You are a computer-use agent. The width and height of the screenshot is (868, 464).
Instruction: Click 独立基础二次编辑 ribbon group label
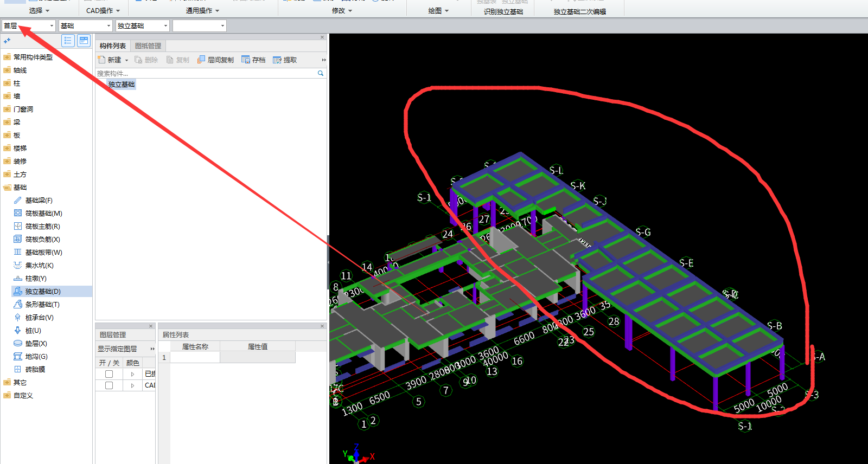pyautogui.click(x=579, y=11)
